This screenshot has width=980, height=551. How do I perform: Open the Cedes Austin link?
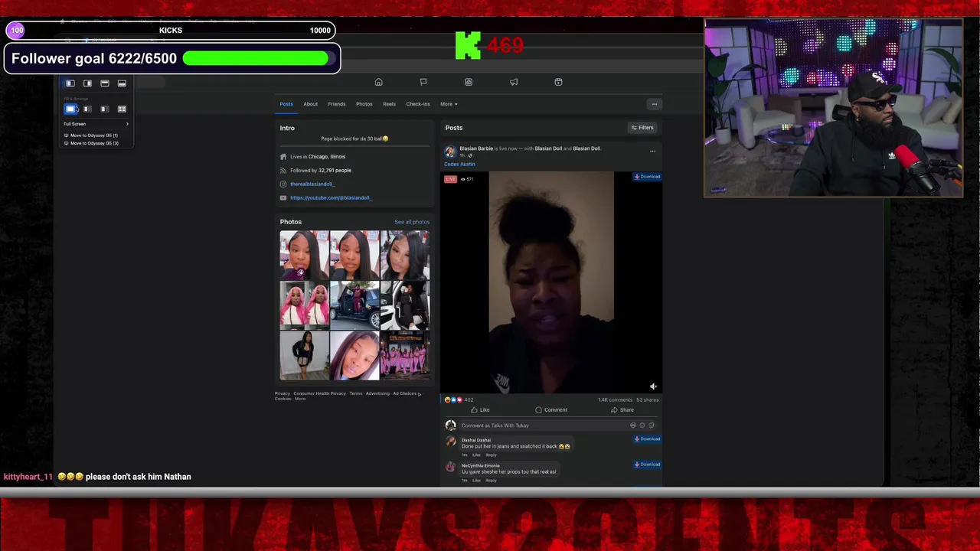[x=459, y=165]
